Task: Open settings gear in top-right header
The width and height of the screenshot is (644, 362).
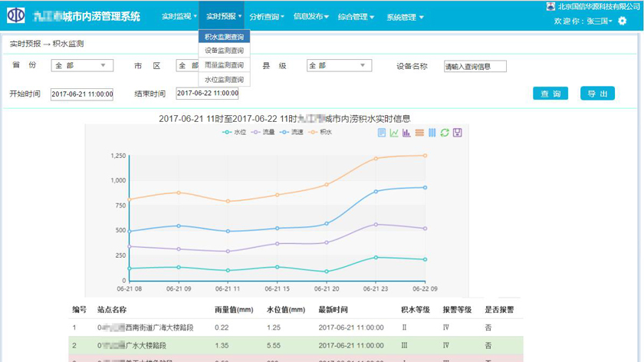Action: coord(623,21)
